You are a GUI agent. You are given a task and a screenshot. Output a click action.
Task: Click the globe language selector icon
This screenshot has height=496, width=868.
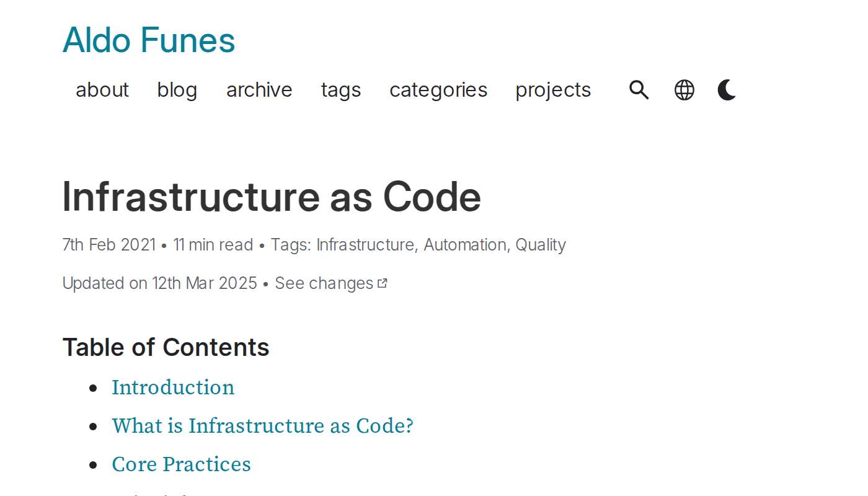click(684, 90)
